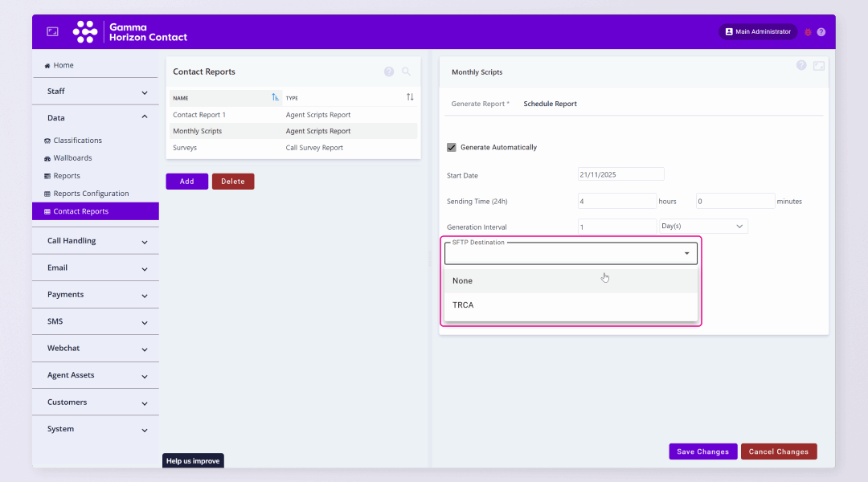This screenshot has height=482, width=868.
Task: Open the help icon in the purple header
Action: click(x=821, y=32)
